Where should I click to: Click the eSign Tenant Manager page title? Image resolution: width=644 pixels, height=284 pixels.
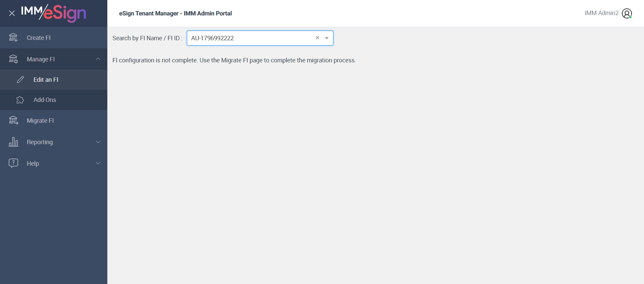(175, 13)
